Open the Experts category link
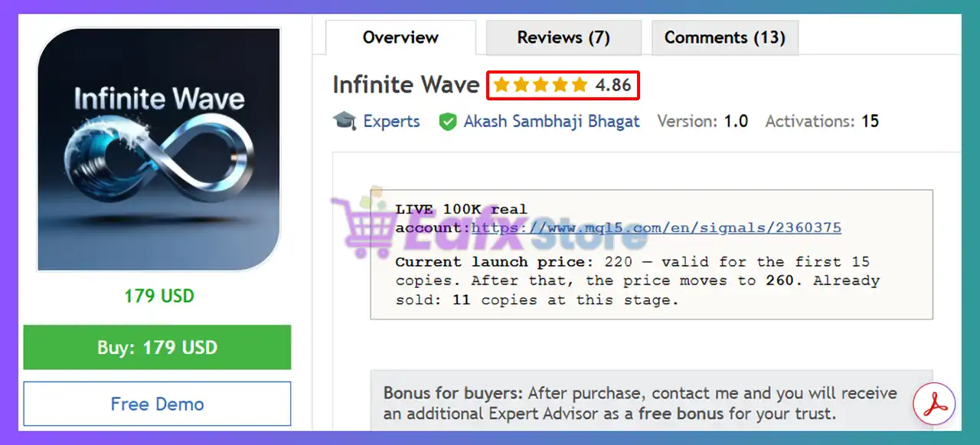This screenshot has width=980, height=445. tap(391, 121)
